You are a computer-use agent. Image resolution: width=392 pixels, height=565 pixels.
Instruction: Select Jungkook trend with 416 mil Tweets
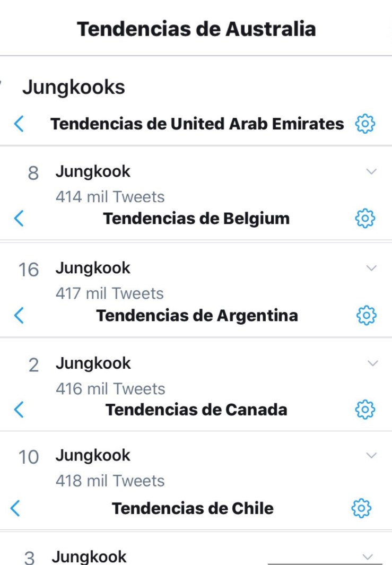93,364
